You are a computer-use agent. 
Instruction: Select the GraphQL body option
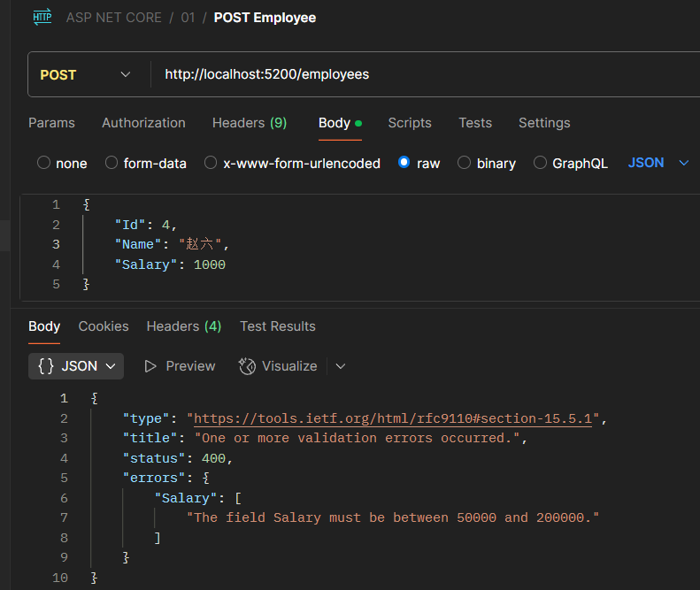538,163
